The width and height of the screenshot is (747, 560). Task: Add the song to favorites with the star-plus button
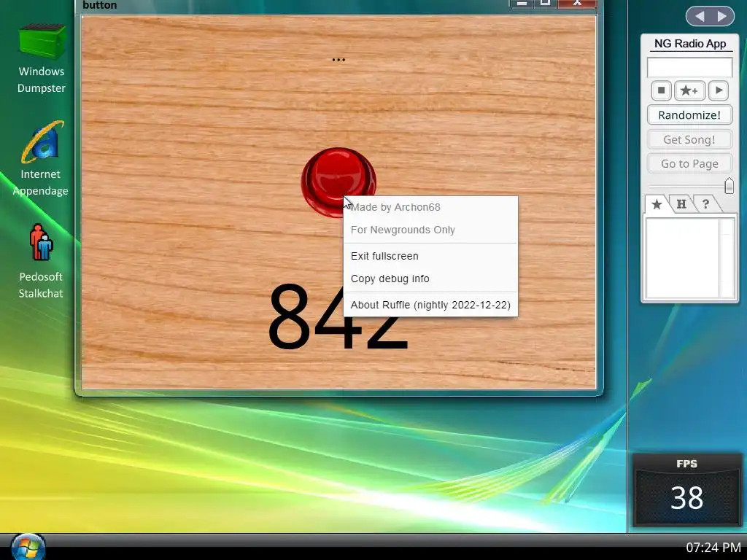click(x=689, y=90)
